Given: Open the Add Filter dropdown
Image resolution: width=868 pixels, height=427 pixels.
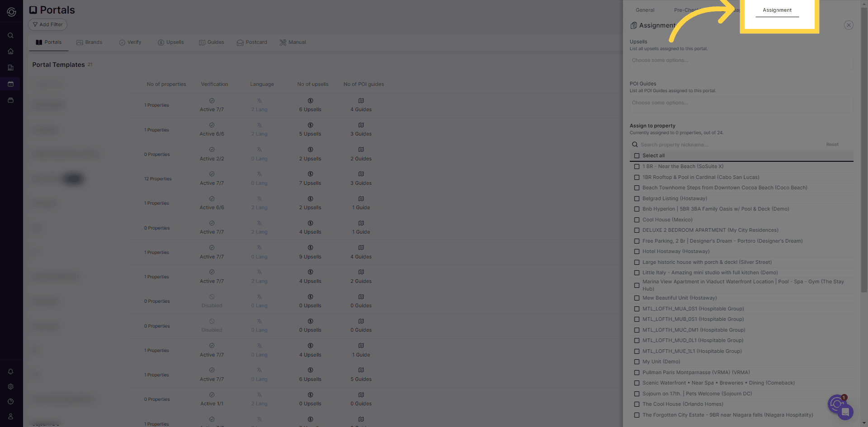Looking at the screenshot, I should 47,24.
